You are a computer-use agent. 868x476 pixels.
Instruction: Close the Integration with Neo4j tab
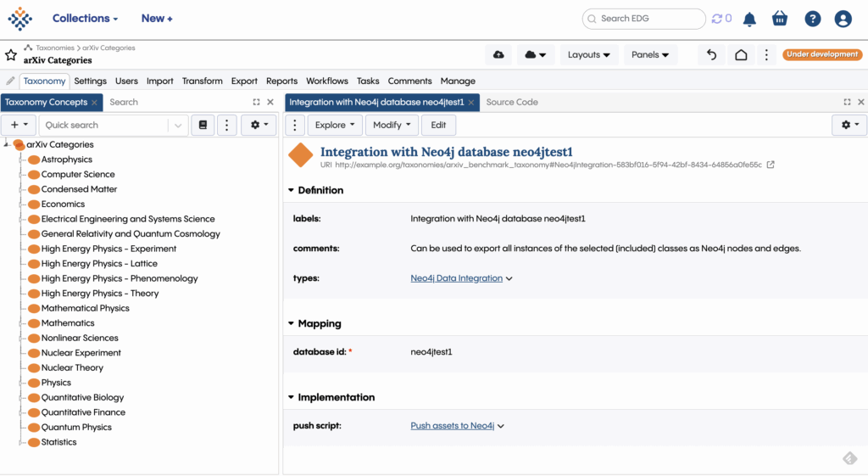point(471,103)
